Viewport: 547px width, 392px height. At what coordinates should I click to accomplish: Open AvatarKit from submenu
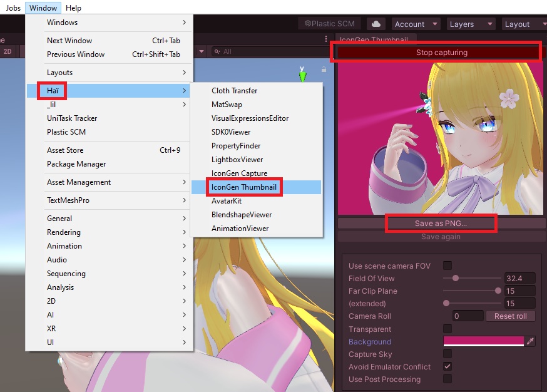(x=257, y=201)
